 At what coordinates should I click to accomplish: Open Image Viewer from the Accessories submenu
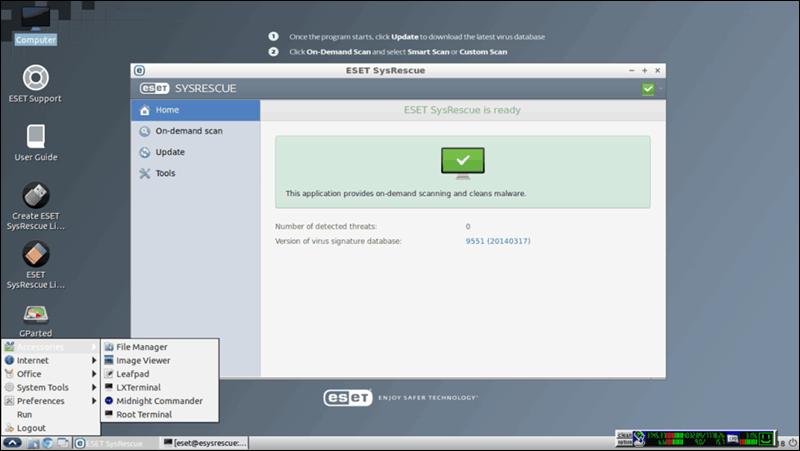[160, 361]
